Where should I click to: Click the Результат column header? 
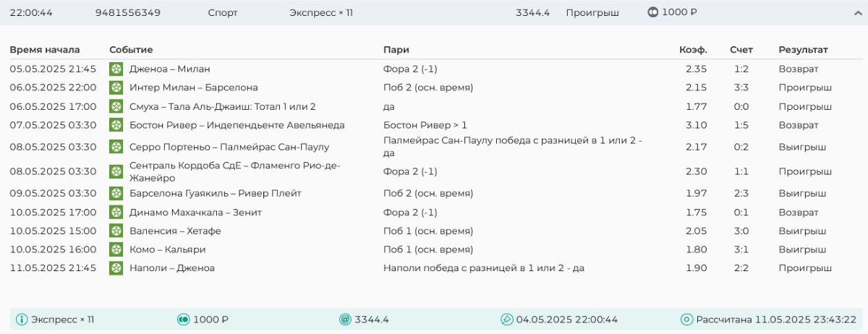point(803,50)
